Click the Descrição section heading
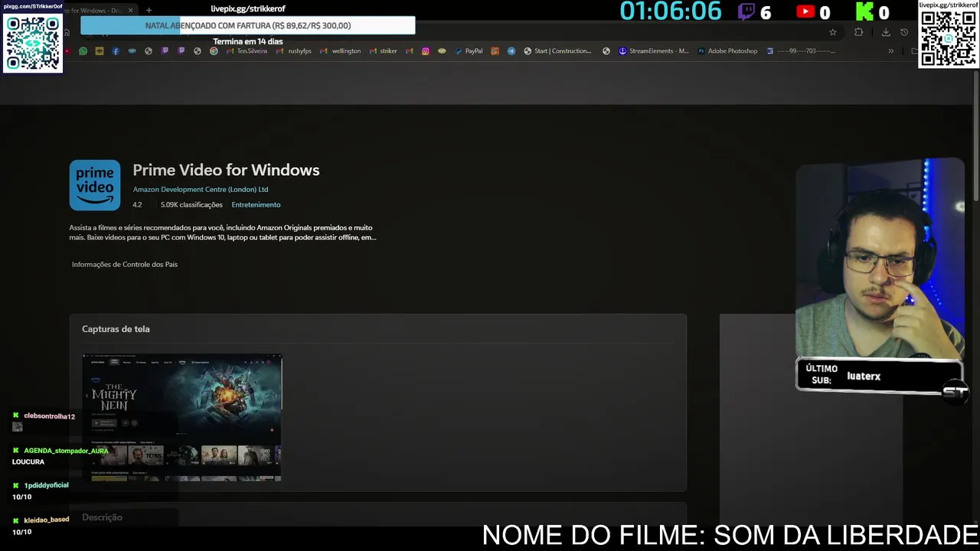The width and height of the screenshot is (980, 551). pyautogui.click(x=102, y=517)
